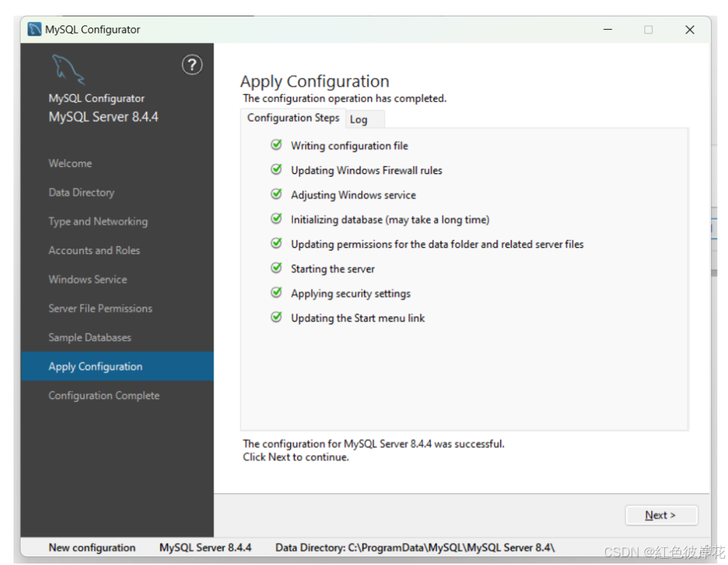The height and width of the screenshot is (565, 728).
Task: Click 'Applying security settings' step text
Action: pyautogui.click(x=351, y=294)
